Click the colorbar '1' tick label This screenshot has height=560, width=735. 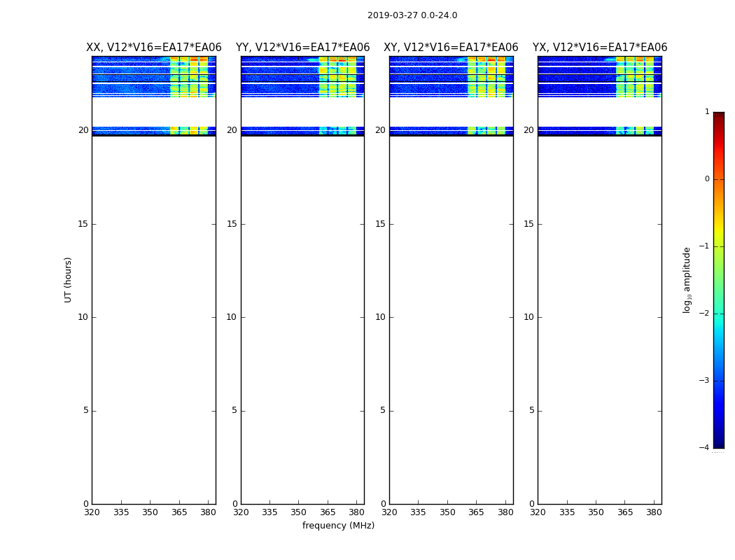(x=707, y=111)
